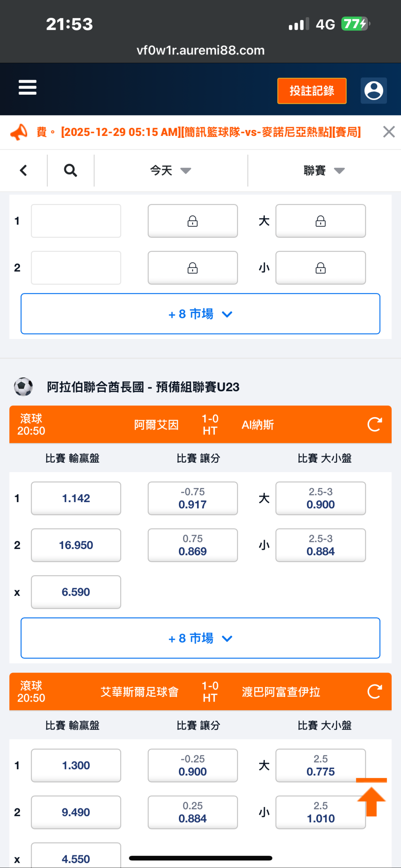Dismiss the announcement banner
Screen dimensions: 401x868
(389, 132)
